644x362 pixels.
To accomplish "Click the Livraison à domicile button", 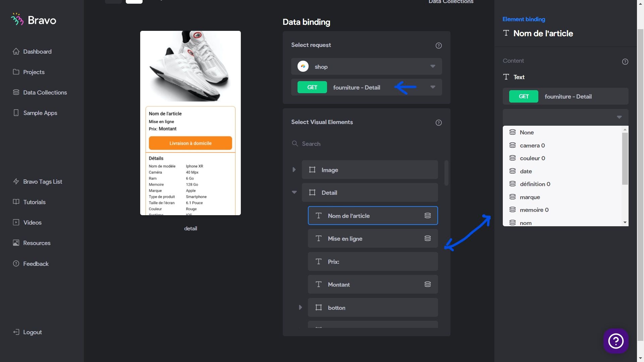I will tap(191, 143).
